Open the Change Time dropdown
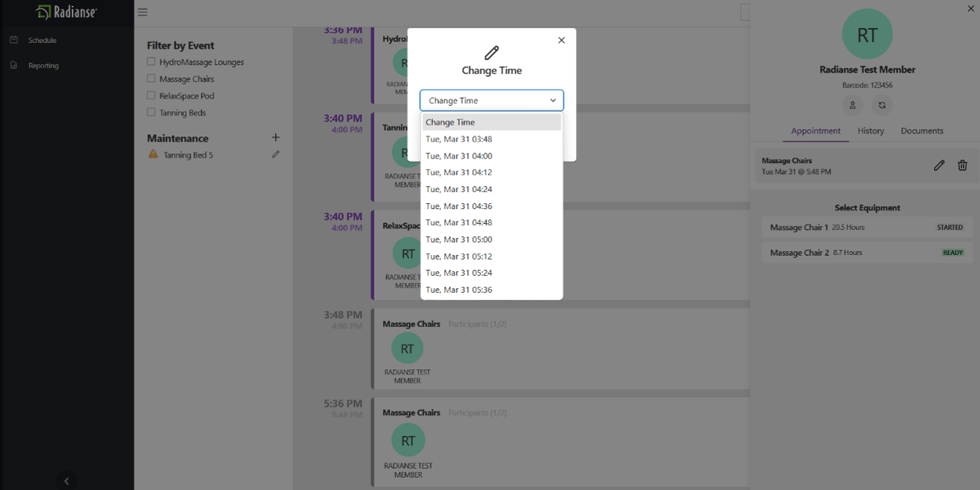Screen dimensions: 980x490 tap(491, 100)
